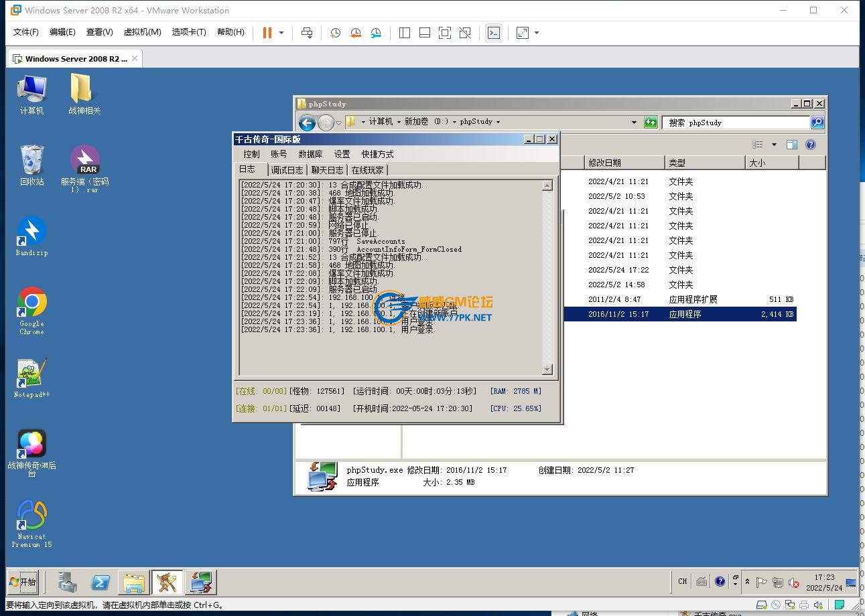Open the 帮助(H) menu
This screenshot has height=616, width=865.
click(230, 32)
